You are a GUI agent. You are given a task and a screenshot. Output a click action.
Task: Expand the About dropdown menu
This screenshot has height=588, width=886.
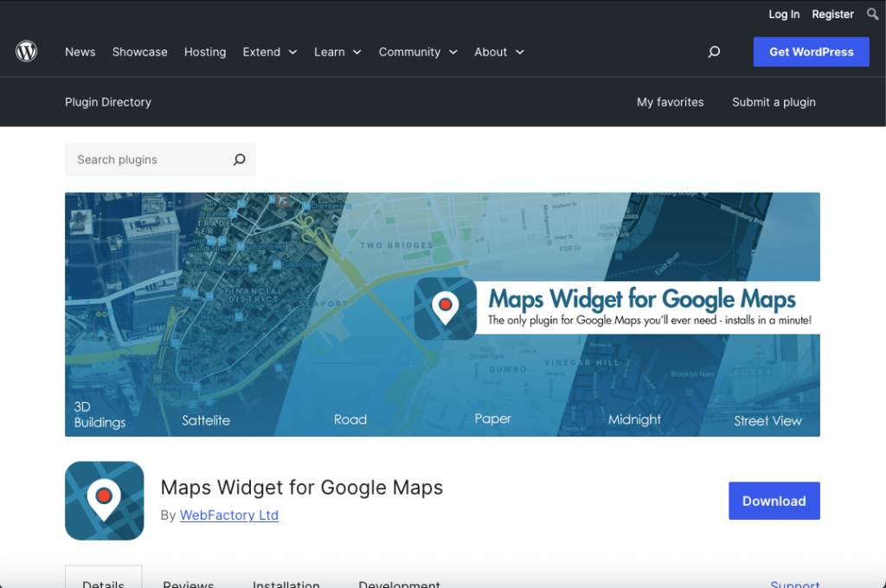499,52
